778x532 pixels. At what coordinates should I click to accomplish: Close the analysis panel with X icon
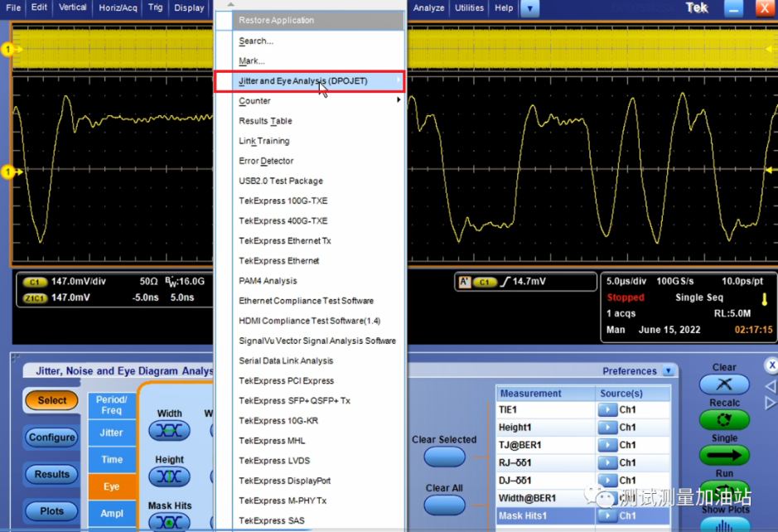click(x=771, y=365)
